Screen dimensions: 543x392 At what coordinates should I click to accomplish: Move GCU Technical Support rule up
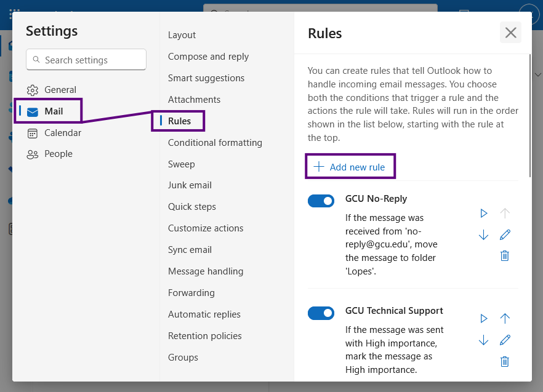coord(505,319)
